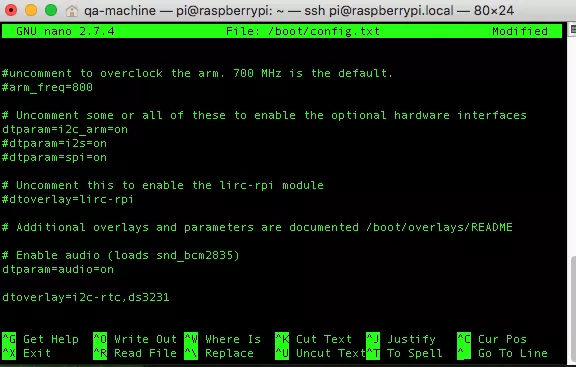576x367 pixels.
Task: Click the Go To Line shortcut
Action: (502, 353)
